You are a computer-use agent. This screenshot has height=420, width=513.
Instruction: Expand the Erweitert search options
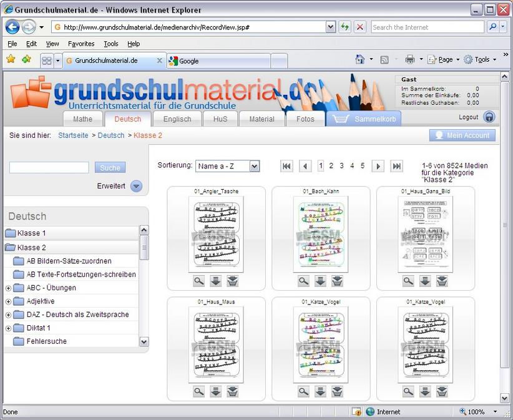[136, 186]
